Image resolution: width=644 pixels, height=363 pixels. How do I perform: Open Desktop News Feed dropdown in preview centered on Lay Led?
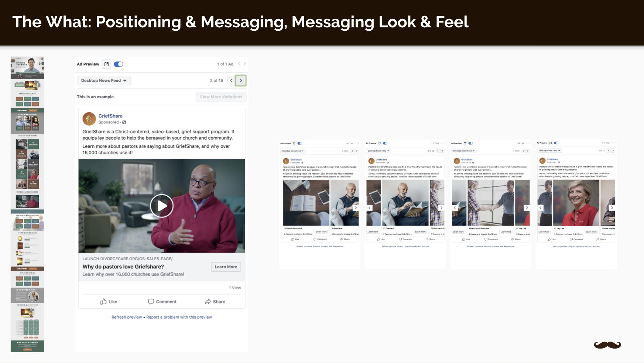point(549,150)
